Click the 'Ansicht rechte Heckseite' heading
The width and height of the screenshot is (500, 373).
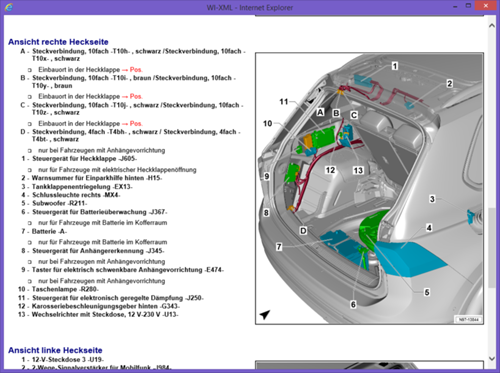58,42
